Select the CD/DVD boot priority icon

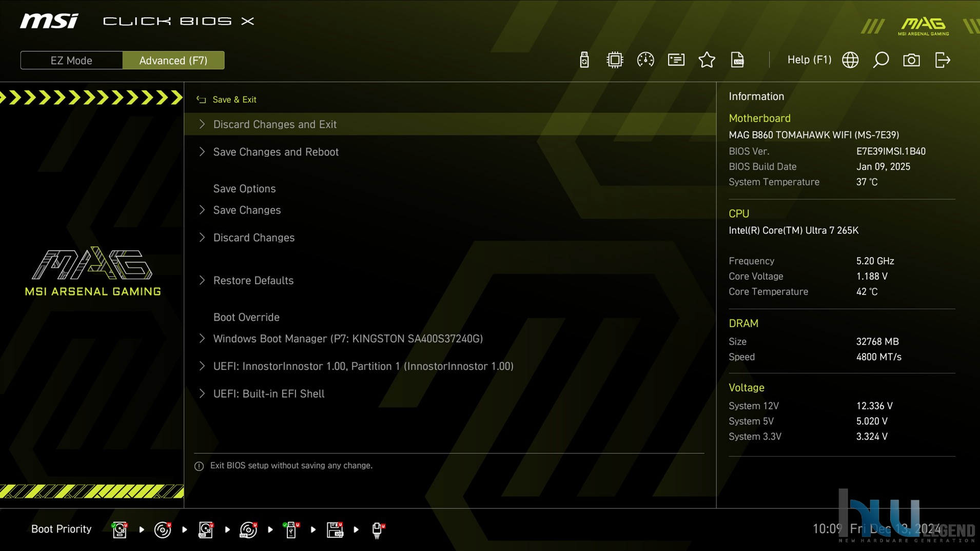point(163,529)
